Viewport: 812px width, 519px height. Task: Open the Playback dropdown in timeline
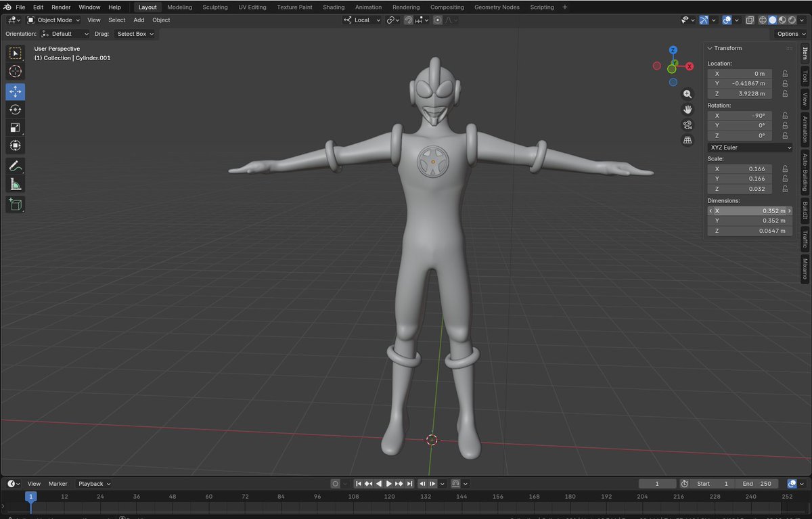pyautogui.click(x=94, y=484)
